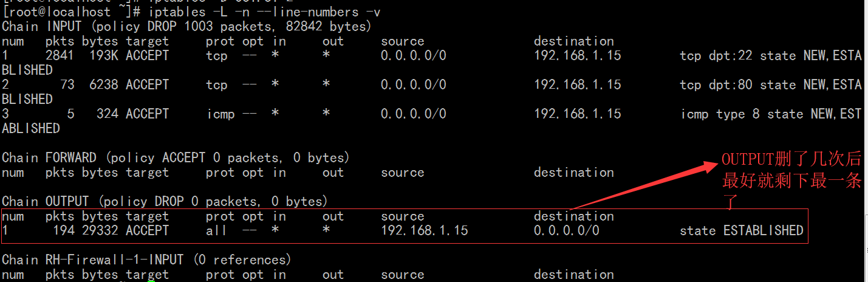Select the Chain RH-Firewall-1-INPUT header line

pyautogui.click(x=146, y=260)
